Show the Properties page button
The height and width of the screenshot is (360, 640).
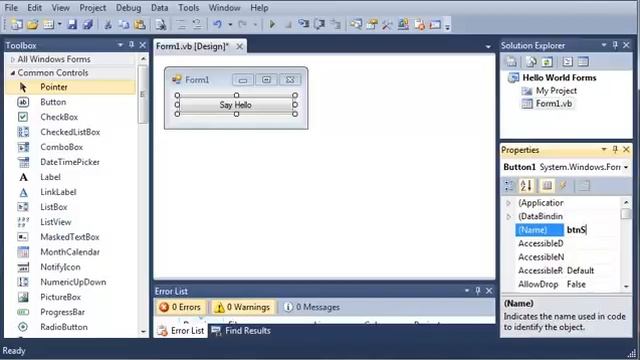point(547,186)
